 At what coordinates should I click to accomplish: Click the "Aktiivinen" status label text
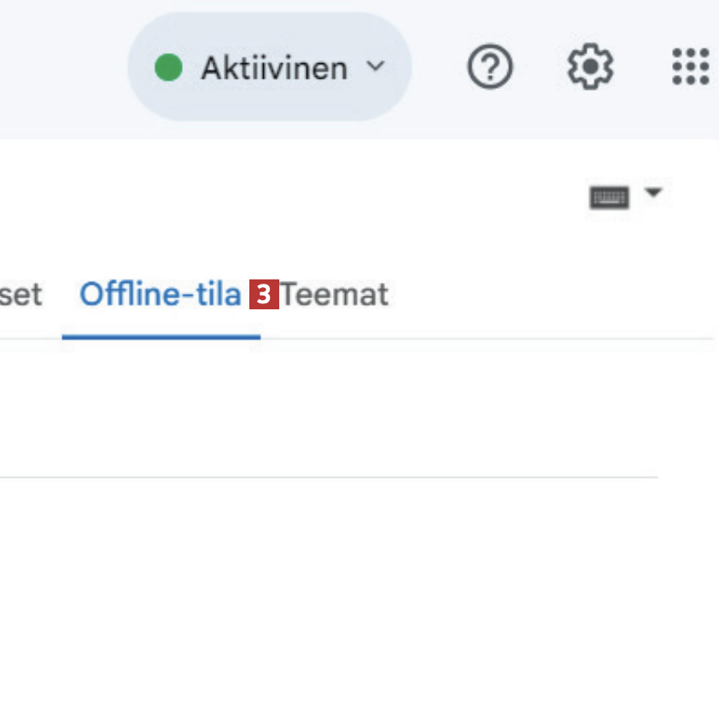point(274,68)
